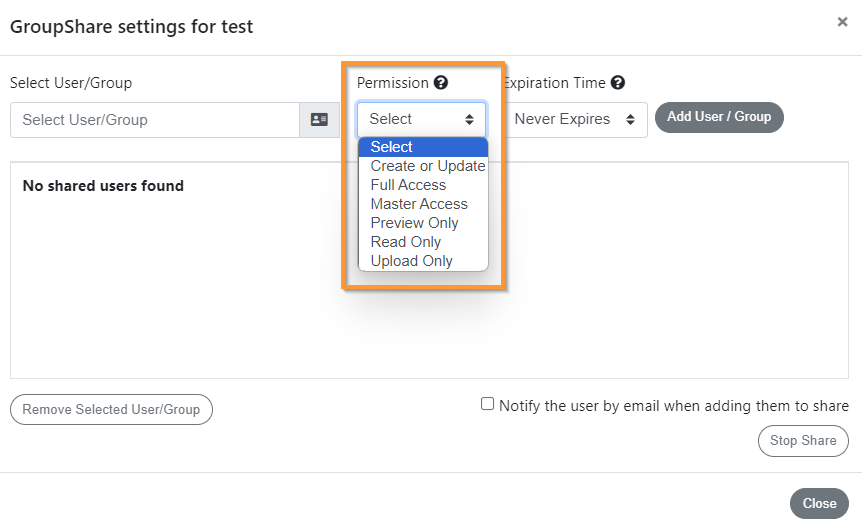Image resolution: width=862 pixels, height=530 pixels.
Task: Click the contact card picker icon
Action: pyautogui.click(x=319, y=119)
